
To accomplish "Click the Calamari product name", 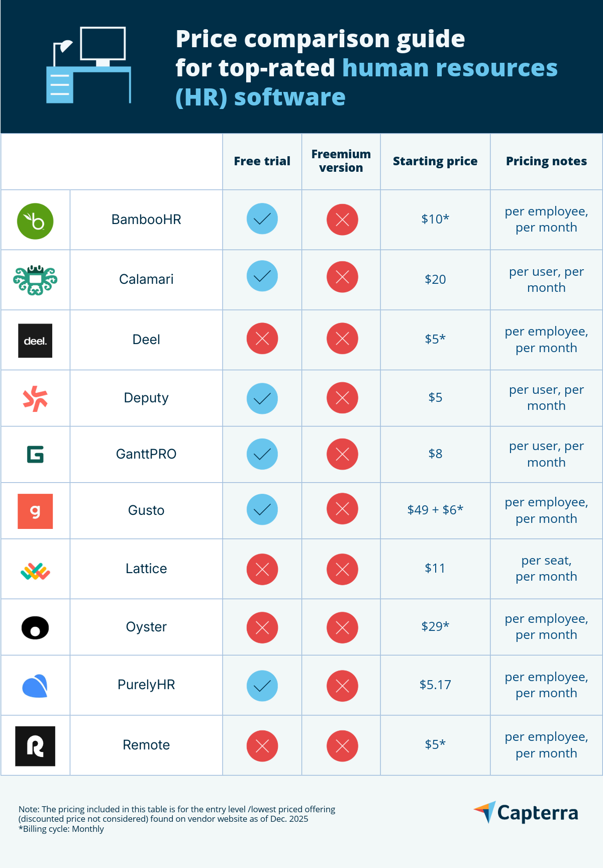I will pos(146,279).
